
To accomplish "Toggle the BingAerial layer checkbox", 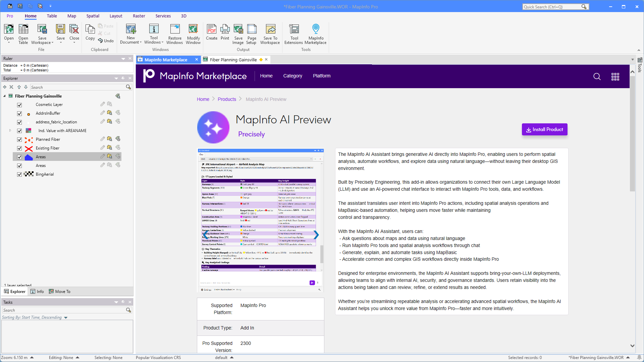I will 19,174.
